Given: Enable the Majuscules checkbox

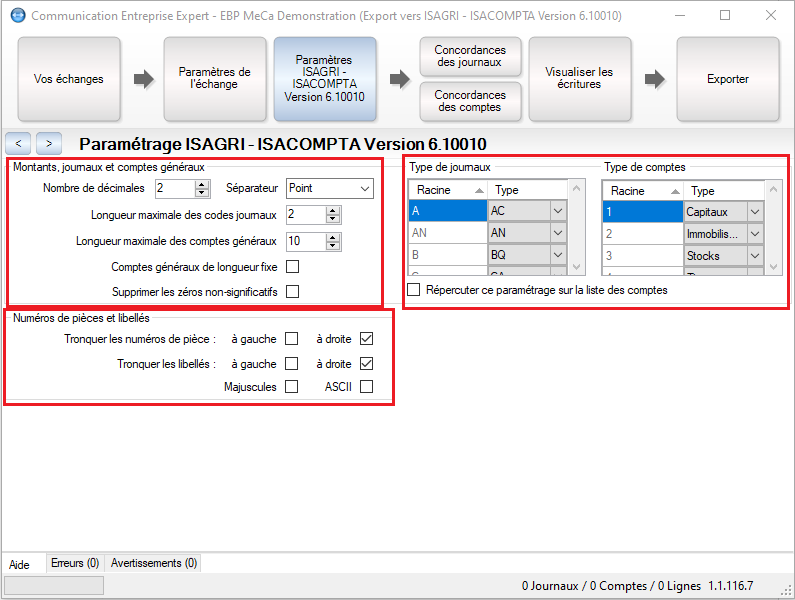Looking at the screenshot, I should tap(292, 386).
